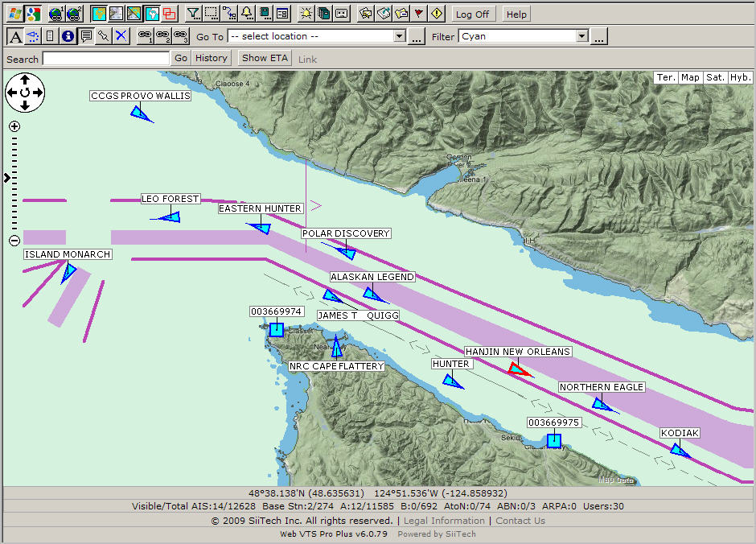Click the teal notebook log icon
The width and height of the screenshot is (756, 544).
(x=265, y=14)
